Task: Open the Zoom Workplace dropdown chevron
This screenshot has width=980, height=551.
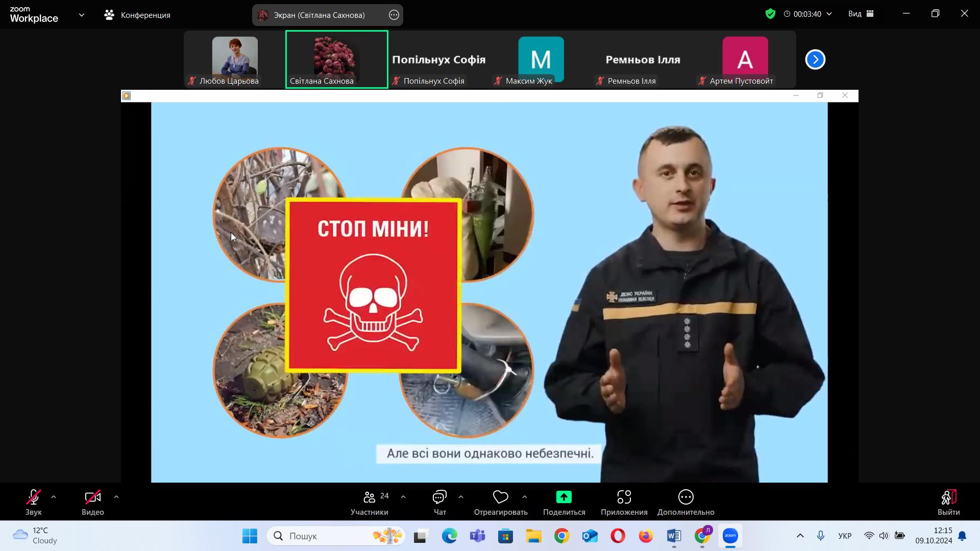Action: tap(82, 15)
